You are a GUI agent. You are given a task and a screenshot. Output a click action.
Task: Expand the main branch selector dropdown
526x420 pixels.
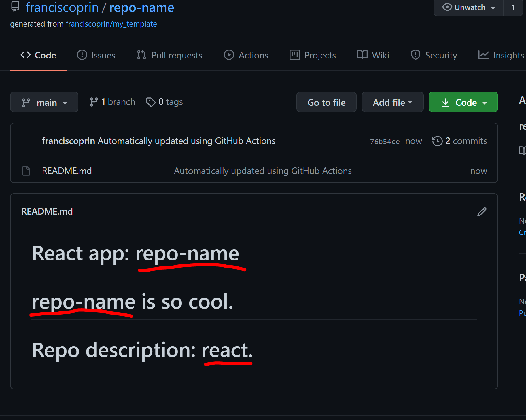click(x=44, y=102)
